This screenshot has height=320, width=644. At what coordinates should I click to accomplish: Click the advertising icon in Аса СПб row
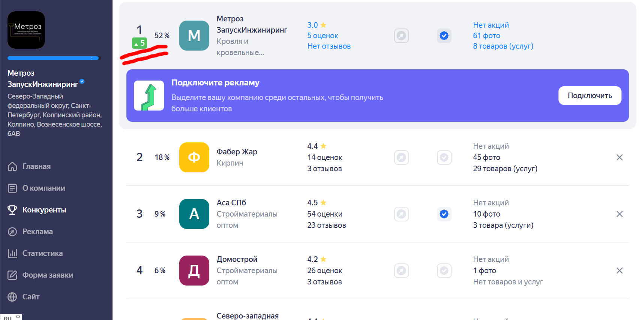click(401, 214)
